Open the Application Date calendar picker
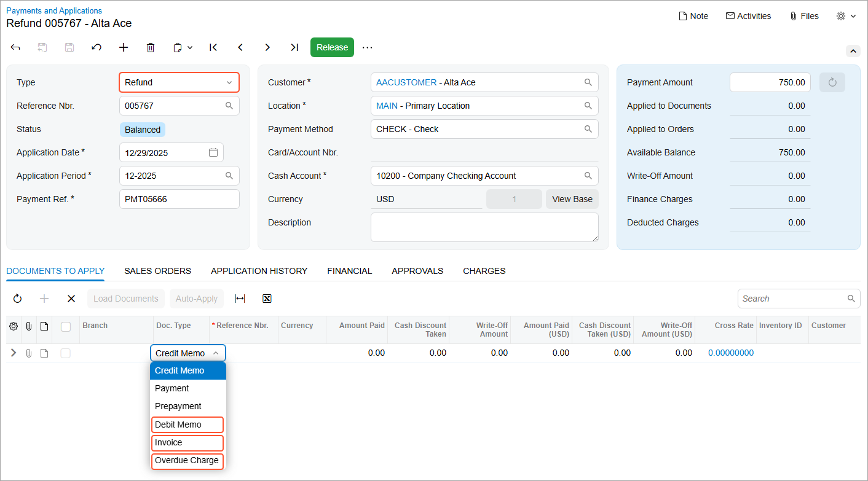 213,152
